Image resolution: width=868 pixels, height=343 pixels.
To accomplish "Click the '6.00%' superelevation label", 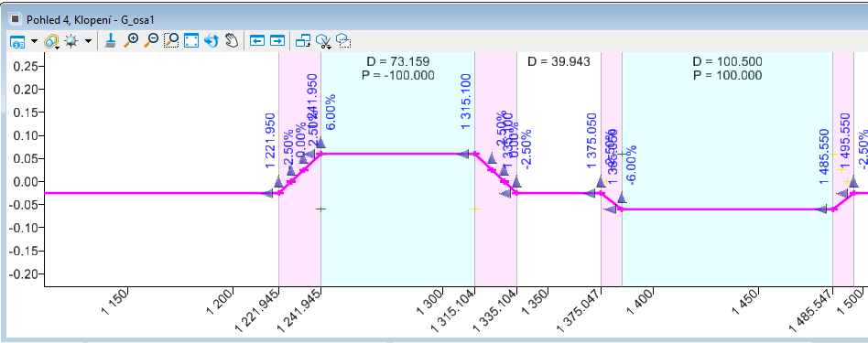I will click(x=330, y=113).
